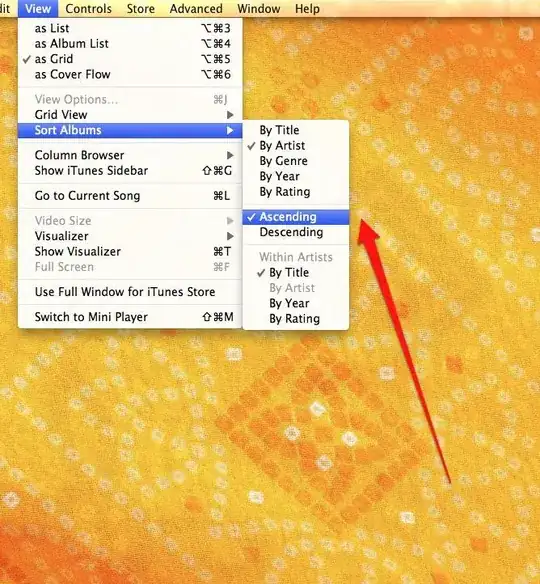540x584 pixels.
Task: Select Descending sort order
Action: (296, 232)
